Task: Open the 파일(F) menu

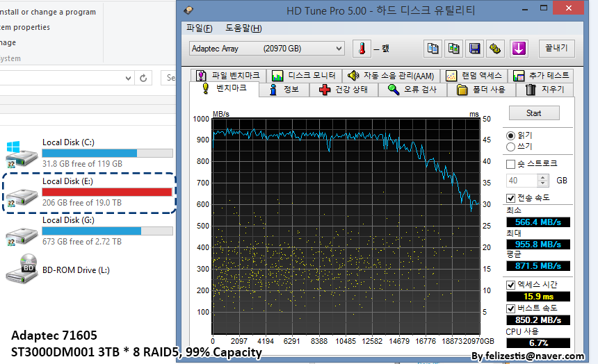Action: click(x=199, y=28)
